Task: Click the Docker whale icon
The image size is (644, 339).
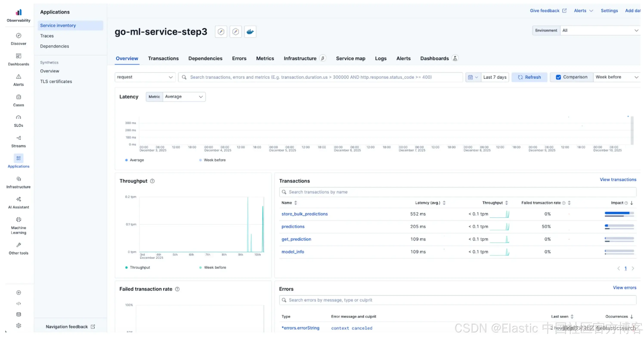Action: coord(250,32)
